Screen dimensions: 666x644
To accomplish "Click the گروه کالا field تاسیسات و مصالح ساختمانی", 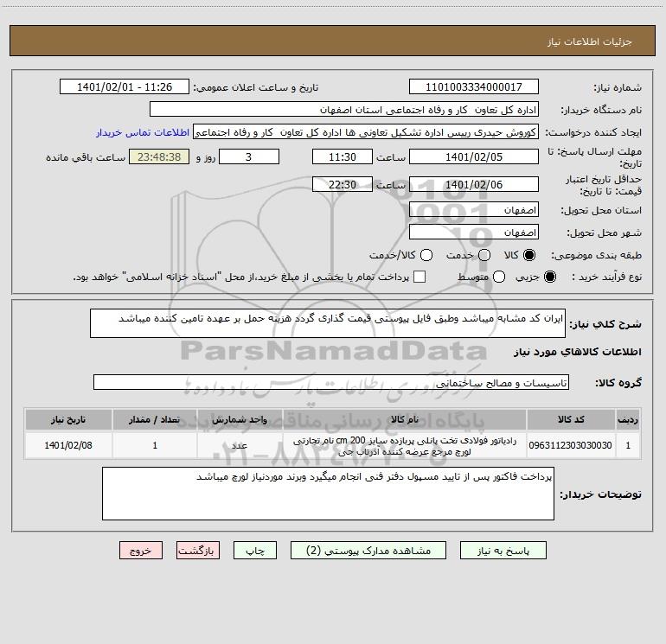I will 331,382.
